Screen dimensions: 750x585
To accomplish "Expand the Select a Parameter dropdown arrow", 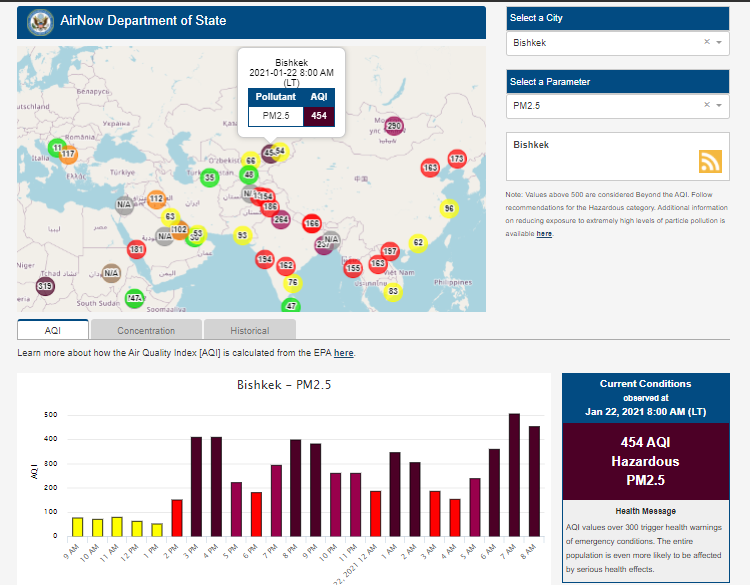I will click(x=719, y=105).
